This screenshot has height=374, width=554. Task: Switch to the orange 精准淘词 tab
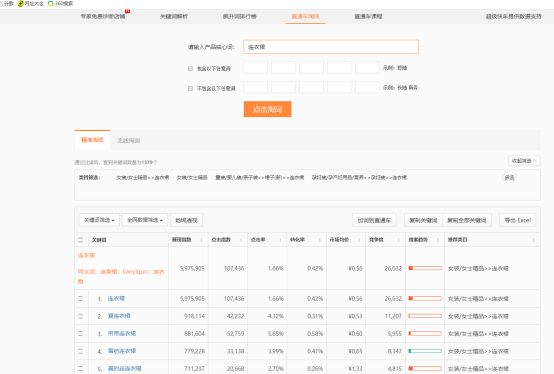pos(93,140)
